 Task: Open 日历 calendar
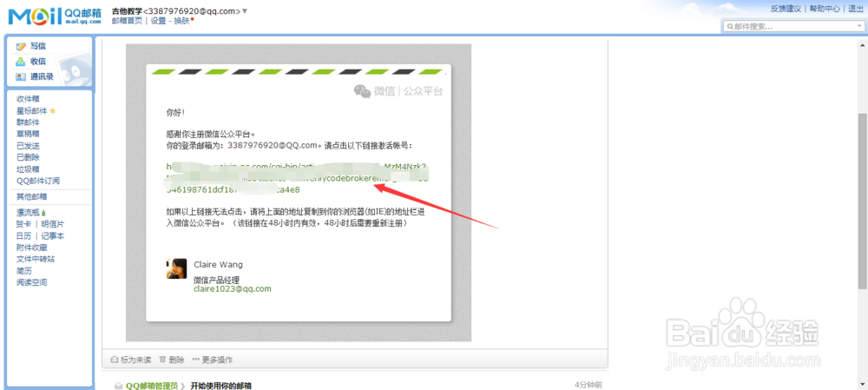23,236
